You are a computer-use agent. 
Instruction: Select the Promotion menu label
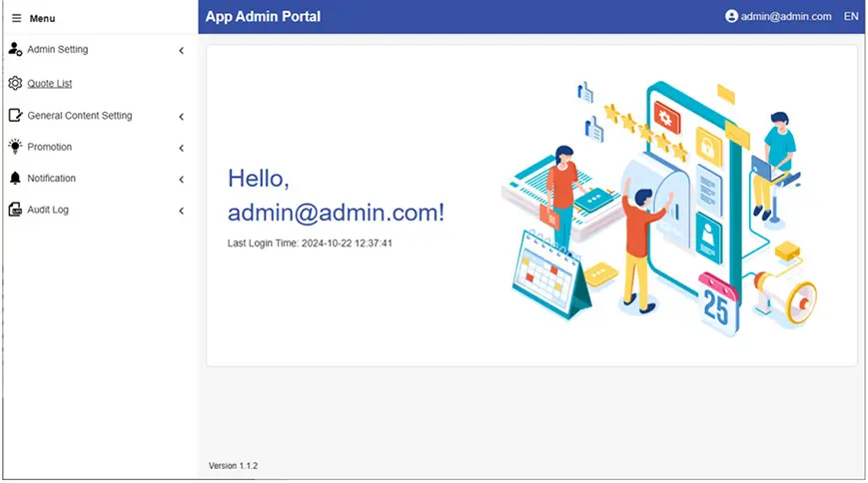[50, 147]
